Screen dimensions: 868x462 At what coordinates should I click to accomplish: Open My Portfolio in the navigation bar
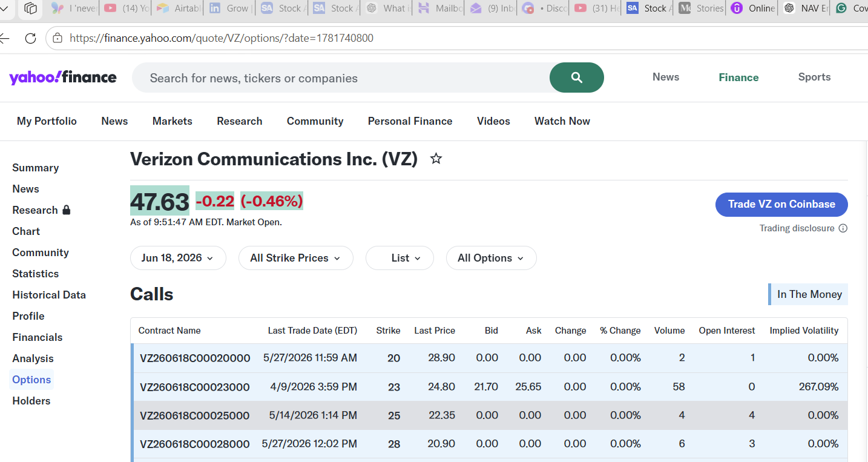[x=47, y=121]
